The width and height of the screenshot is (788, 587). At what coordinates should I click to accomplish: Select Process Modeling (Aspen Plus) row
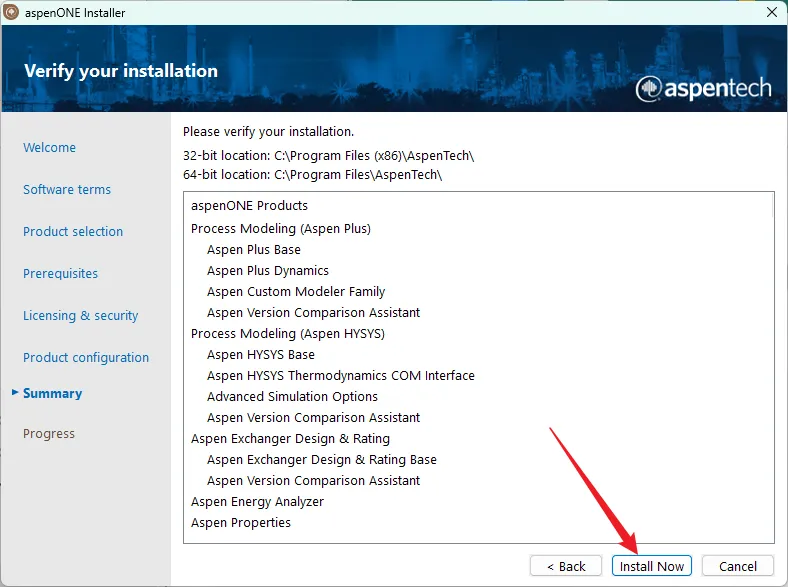coord(281,229)
